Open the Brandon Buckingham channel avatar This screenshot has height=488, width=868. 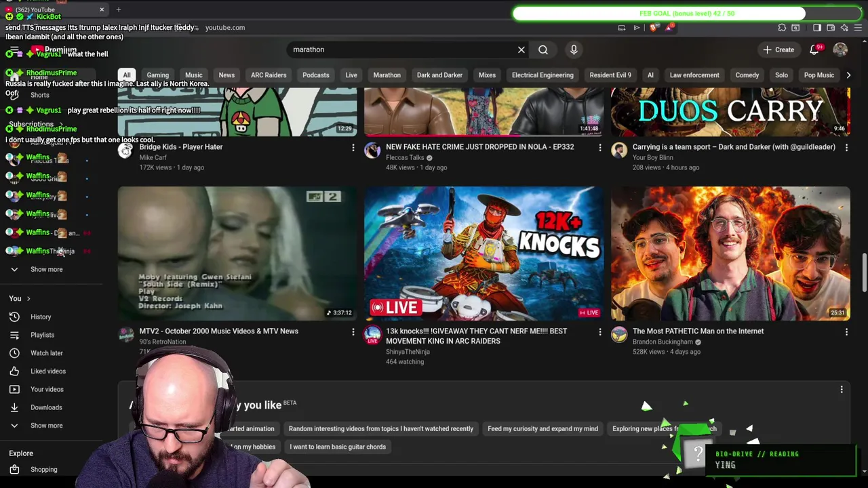tap(619, 334)
